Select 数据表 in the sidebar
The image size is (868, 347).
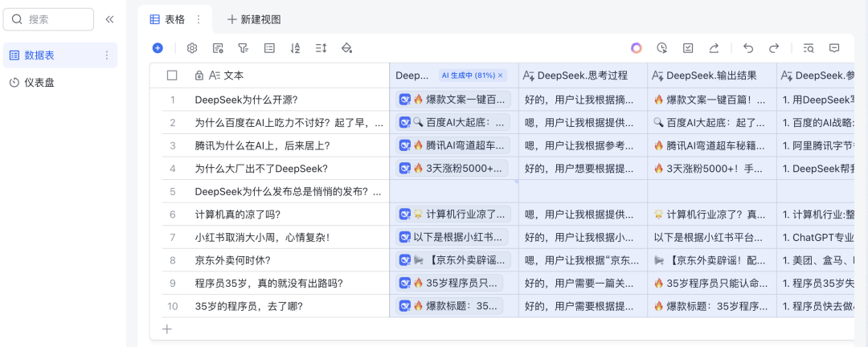pos(60,55)
